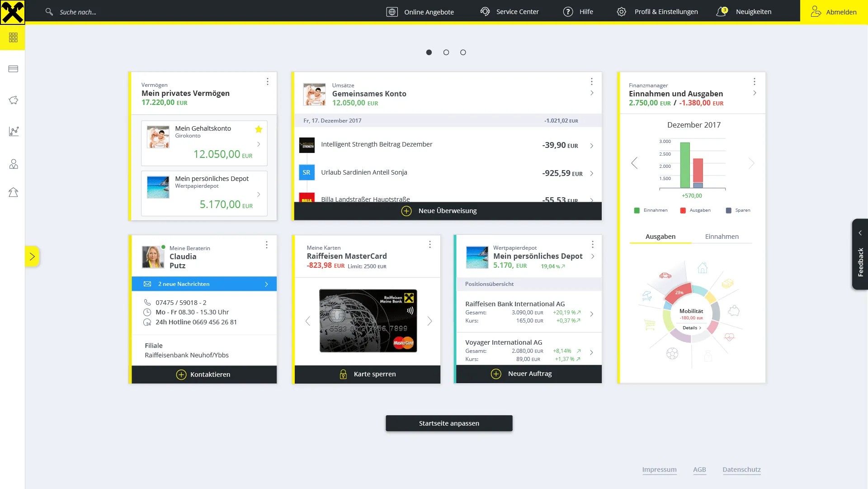868x489 pixels.
Task: Open the investments chart icon in sidebar
Action: coord(13,131)
